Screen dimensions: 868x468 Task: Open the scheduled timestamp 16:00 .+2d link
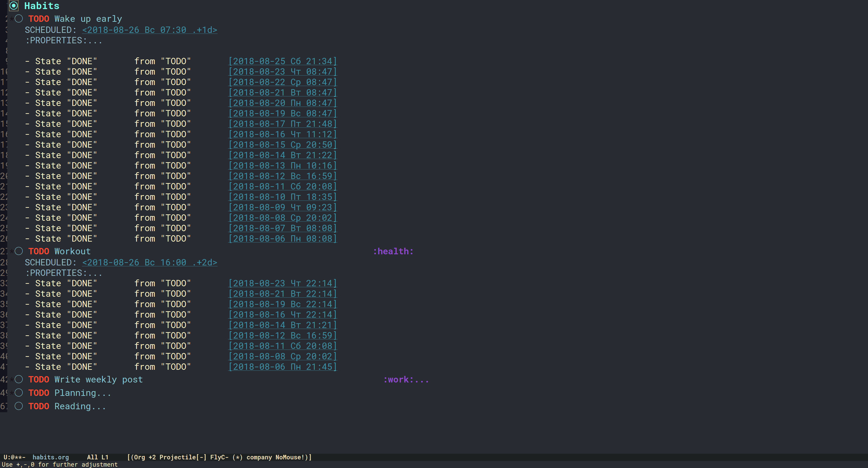[x=150, y=263]
